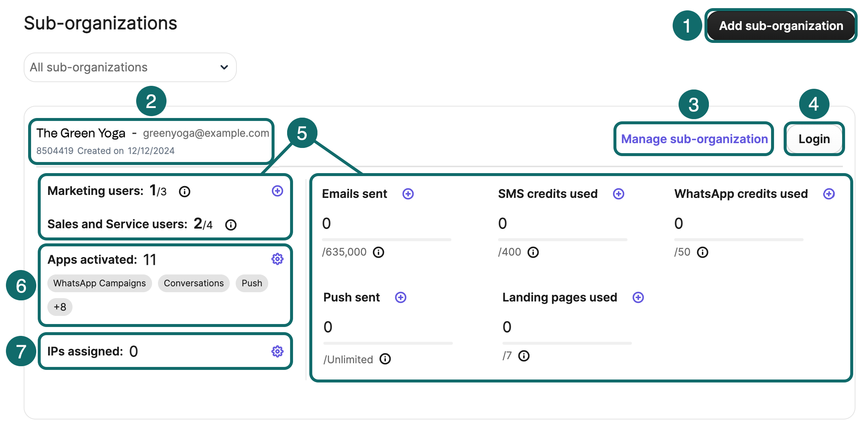This screenshot has height=435, width=868.
Task: Click Login for The Green Yoga
Action: 814,139
